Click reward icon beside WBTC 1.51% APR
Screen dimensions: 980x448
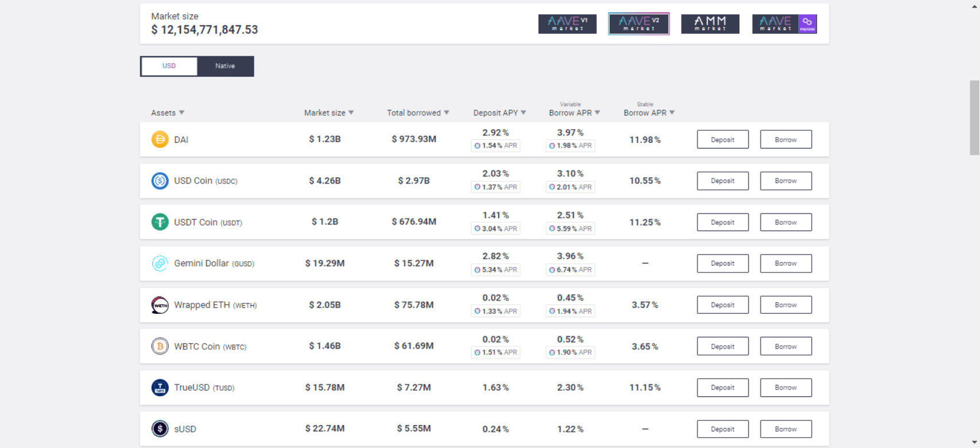(477, 352)
